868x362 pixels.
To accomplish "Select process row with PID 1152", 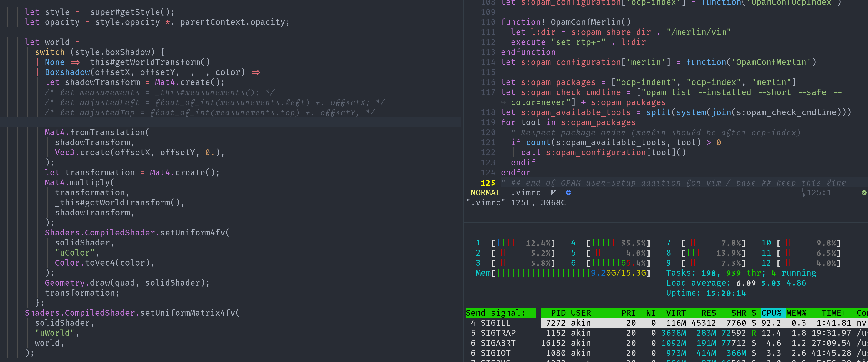I will [704, 333].
